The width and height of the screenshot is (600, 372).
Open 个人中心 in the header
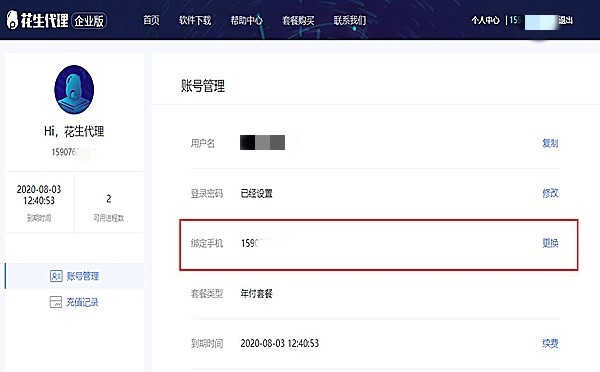pyautogui.click(x=485, y=20)
